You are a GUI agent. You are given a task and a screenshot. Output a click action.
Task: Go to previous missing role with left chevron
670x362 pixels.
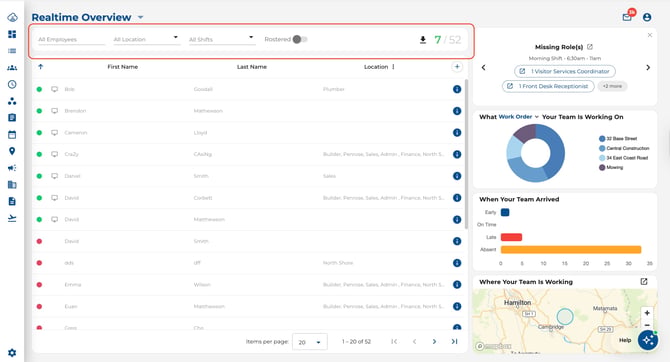tap(484, 68)
